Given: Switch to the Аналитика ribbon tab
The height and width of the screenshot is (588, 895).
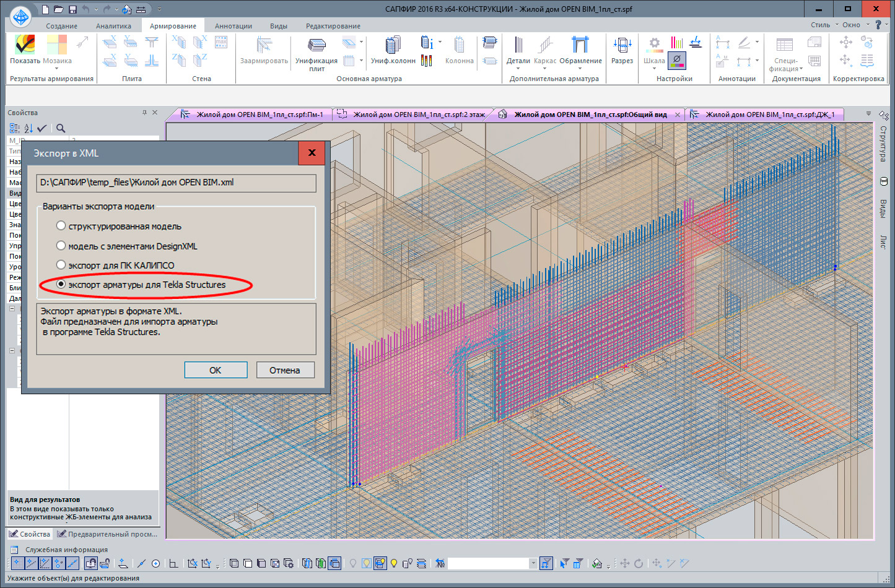Looking at the screenshot, I should point(113,26).
